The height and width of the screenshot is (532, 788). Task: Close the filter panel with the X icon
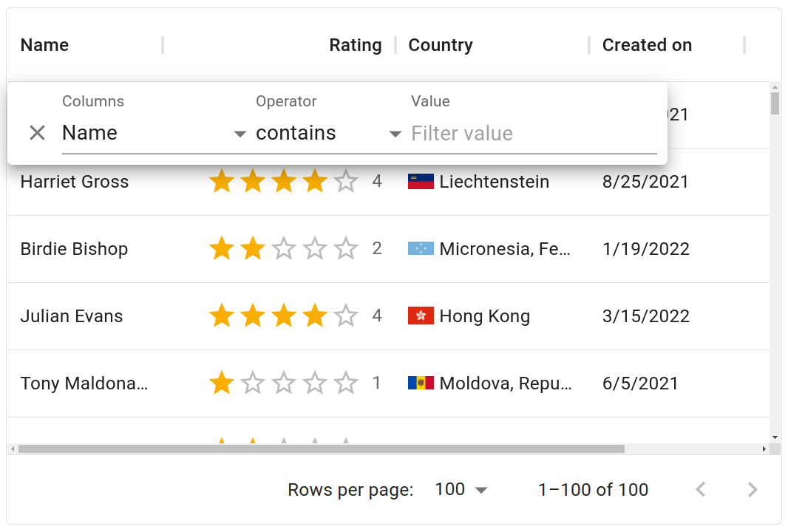click(37, 132)
